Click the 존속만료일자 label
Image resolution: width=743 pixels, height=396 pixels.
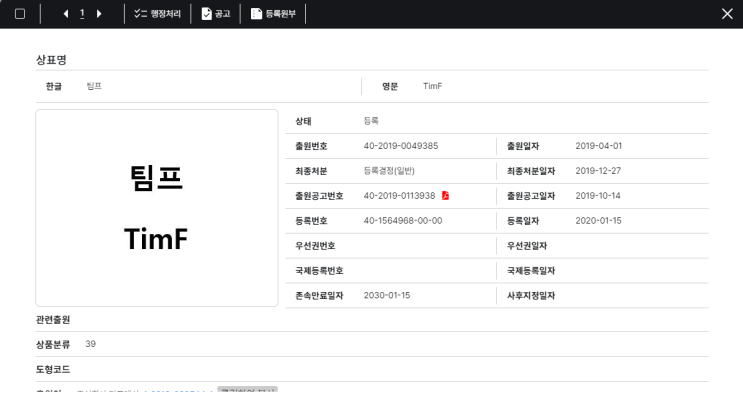click(x=319, y=296)
